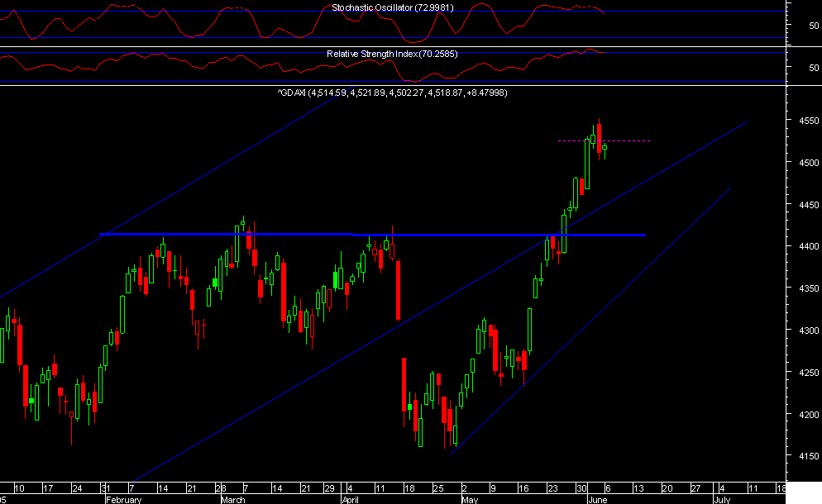Click the June label on the date axis
Image resolution: width=822 pixels, height=504 pixels.
click(598, 499)
